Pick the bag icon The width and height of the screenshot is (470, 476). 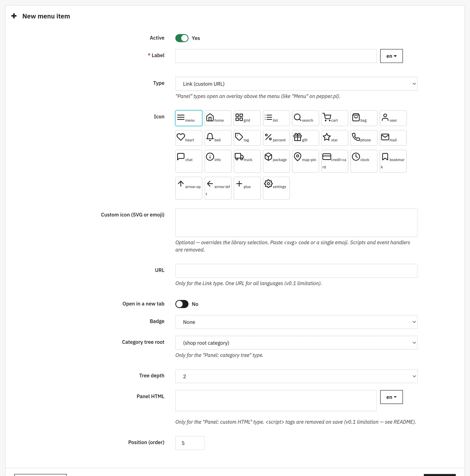point(364,118)
